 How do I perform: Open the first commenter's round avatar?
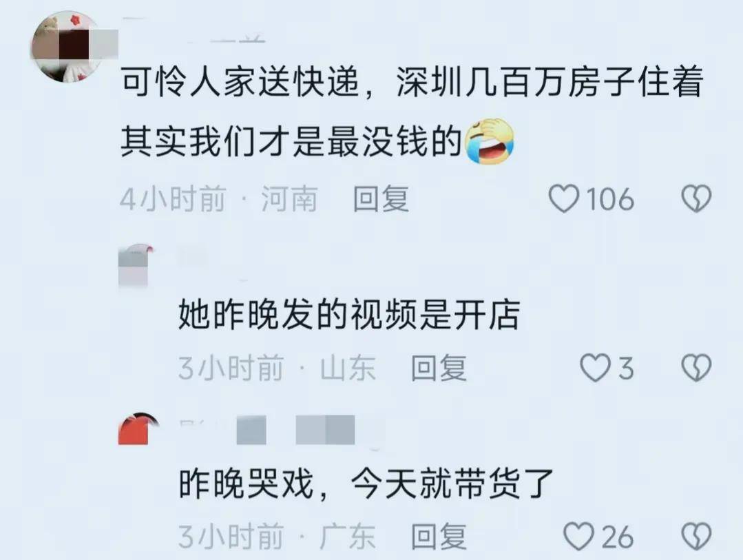(66, 46)
